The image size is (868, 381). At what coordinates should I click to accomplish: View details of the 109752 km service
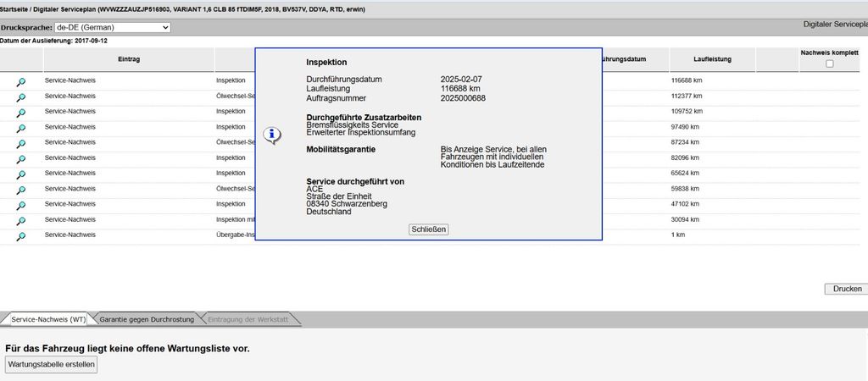[x=21, y=112]
